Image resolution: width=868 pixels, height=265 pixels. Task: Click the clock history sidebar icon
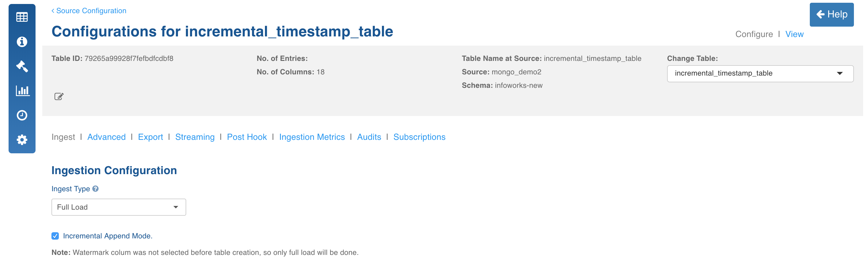coord(22,115)
